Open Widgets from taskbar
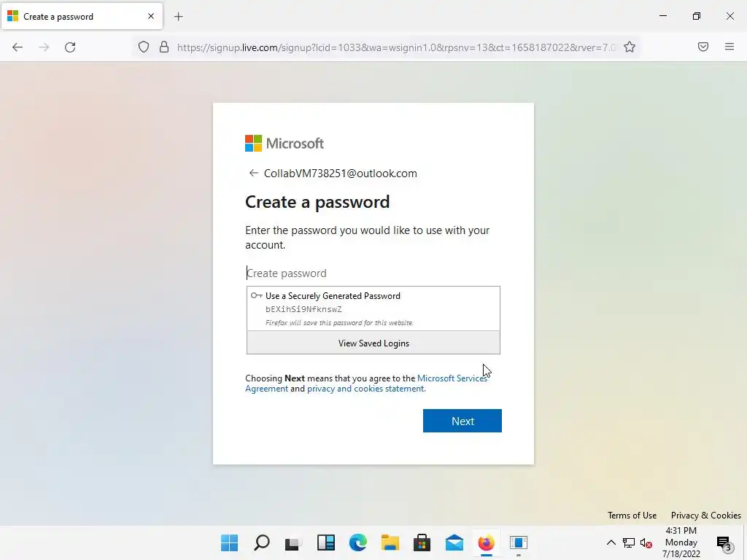The height and width of the screenshot is (560, 747). (326, 542)
